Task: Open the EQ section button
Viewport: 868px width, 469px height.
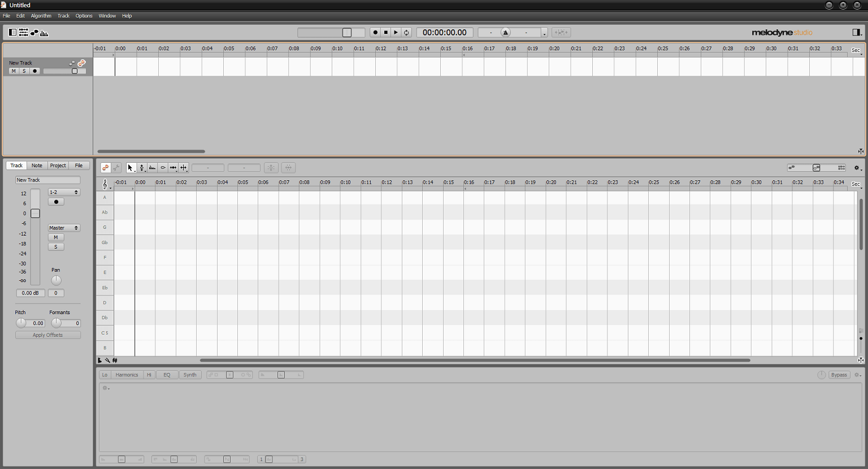Action: [167, 375]
